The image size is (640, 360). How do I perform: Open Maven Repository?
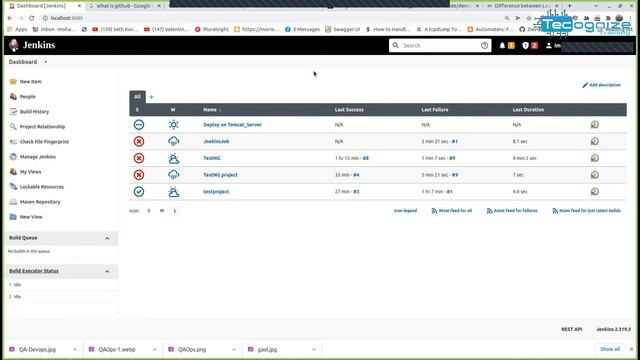coord(40,202)
